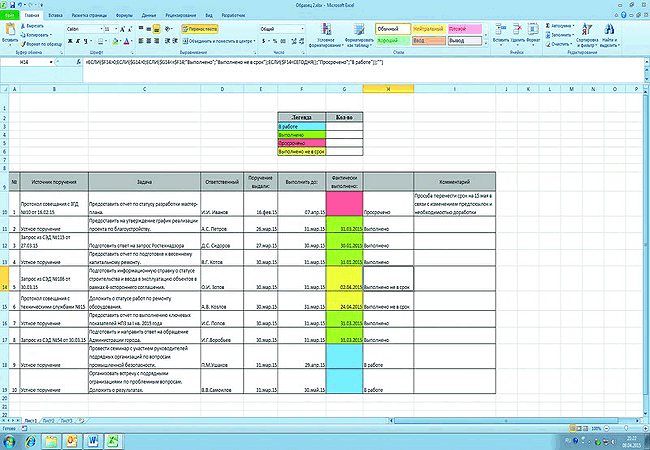Click the decrease indent icon
Viewport: 650px width, 450px height.
coord(167,41)
